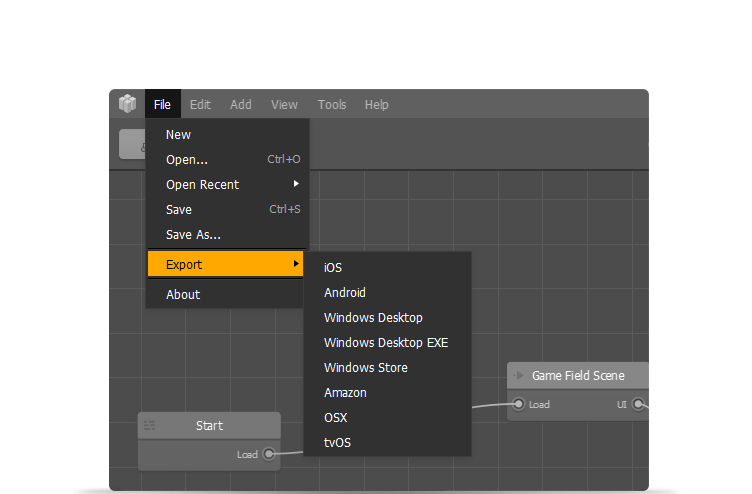Choose Save from the File menu
The image size is (752, 494).
[x=225, y=210]
